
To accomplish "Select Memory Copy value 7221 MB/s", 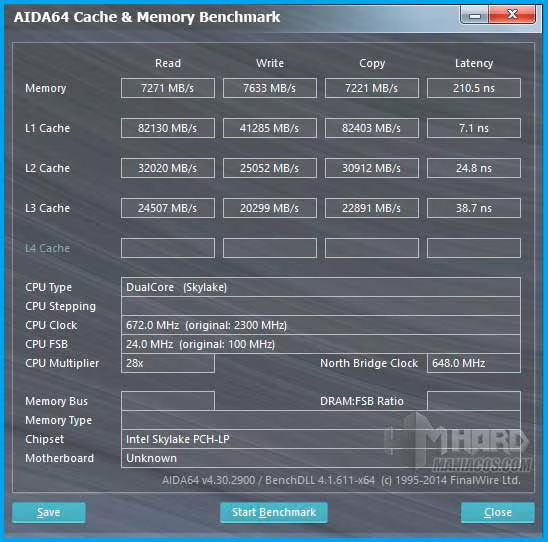I will pyautogui.click(x=372, y=88).
